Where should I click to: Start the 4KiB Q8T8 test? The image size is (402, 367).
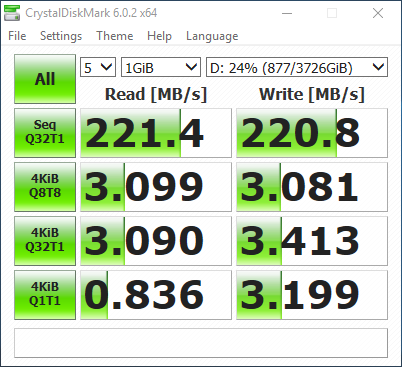pos(45,187)
